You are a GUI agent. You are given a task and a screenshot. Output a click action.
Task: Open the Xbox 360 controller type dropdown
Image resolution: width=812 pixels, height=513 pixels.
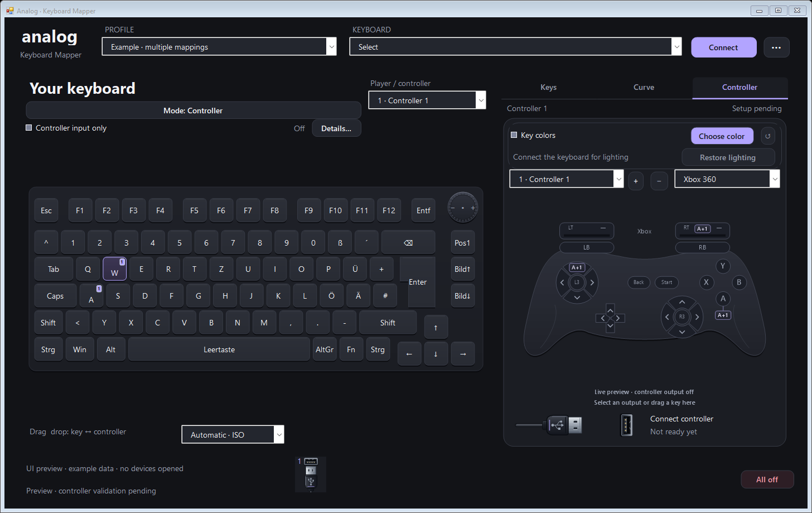click(727, 179)
